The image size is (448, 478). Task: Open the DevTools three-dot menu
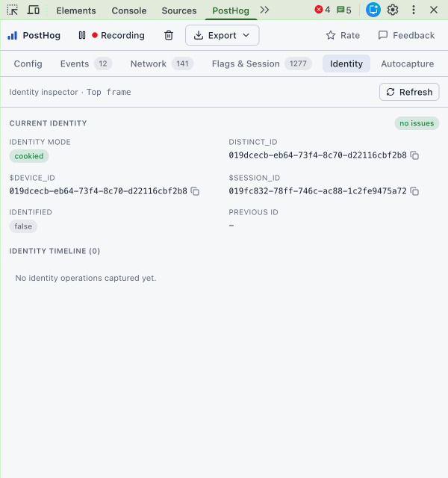[413, 10]
